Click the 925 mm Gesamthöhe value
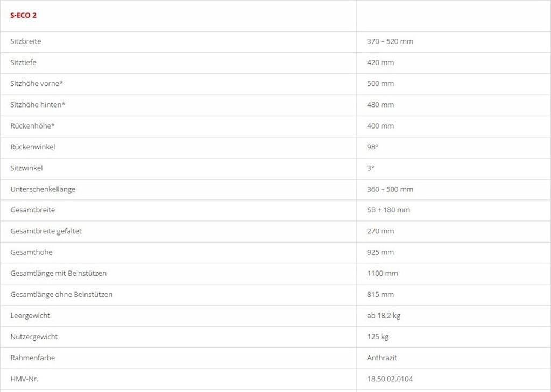Screen dimensions: 551x392 [x=380, y=252]
